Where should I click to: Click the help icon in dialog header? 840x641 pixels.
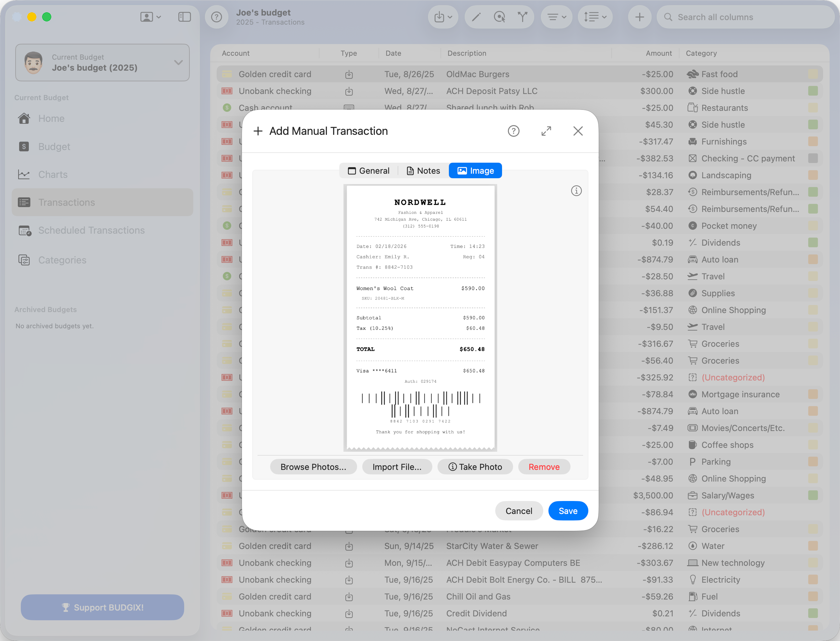513,131
